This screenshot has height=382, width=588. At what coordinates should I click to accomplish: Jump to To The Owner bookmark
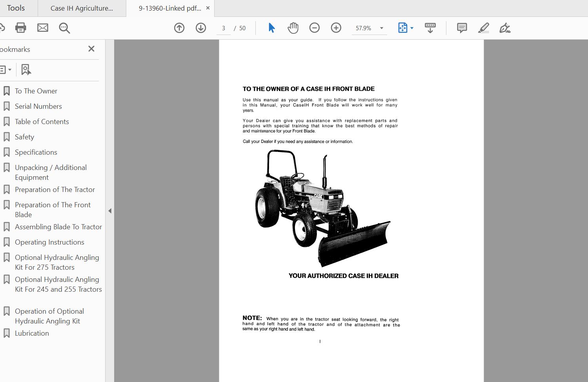click(x=36, y=91)
